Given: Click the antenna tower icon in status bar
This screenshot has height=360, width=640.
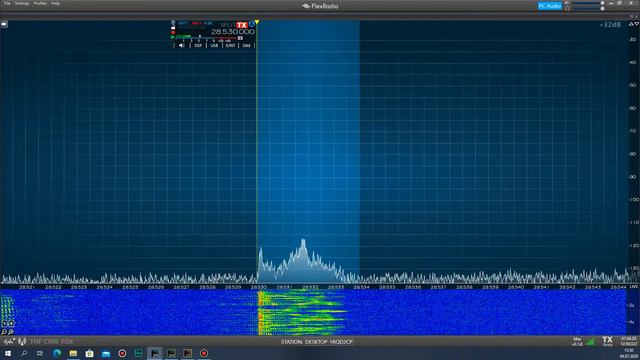Looking at the screenshot, I should point(22,342).
